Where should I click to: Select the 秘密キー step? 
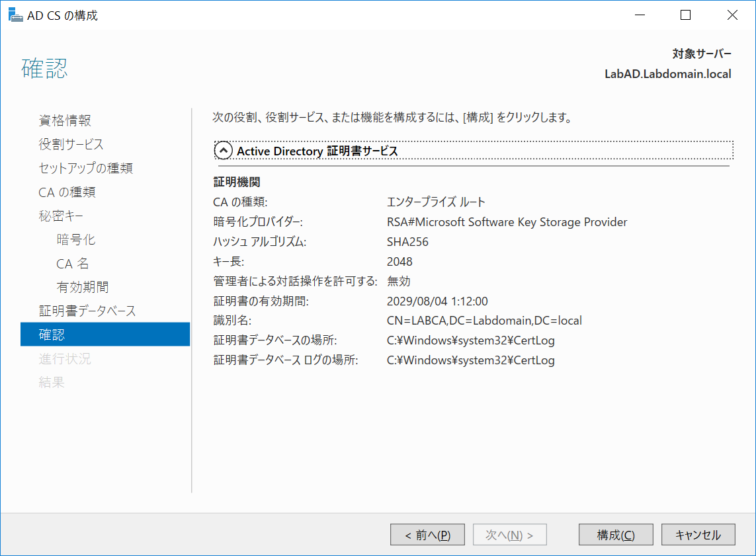click(x=61, y=216)
